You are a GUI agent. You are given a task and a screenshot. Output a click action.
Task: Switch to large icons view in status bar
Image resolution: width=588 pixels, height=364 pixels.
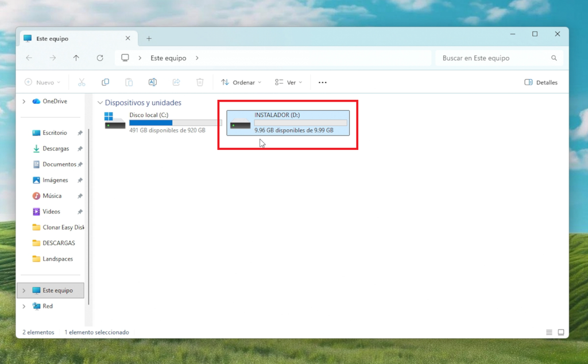click(561, 332)
